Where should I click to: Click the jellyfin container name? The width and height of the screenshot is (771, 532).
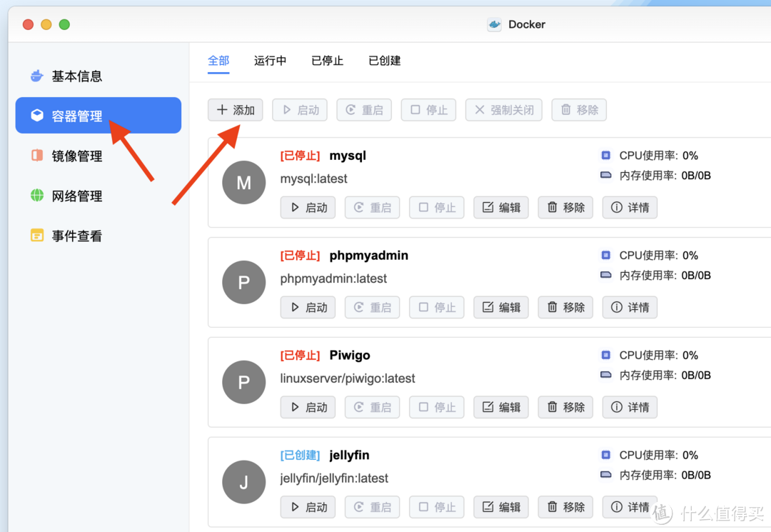point(349,455)
